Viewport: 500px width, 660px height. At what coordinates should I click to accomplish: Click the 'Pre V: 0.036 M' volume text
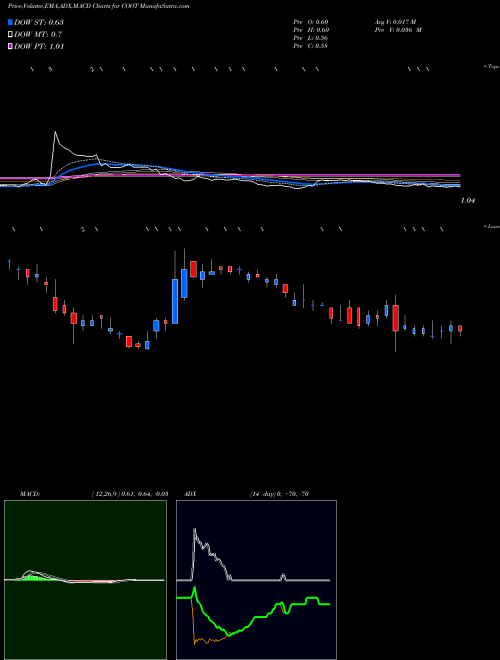399,30
